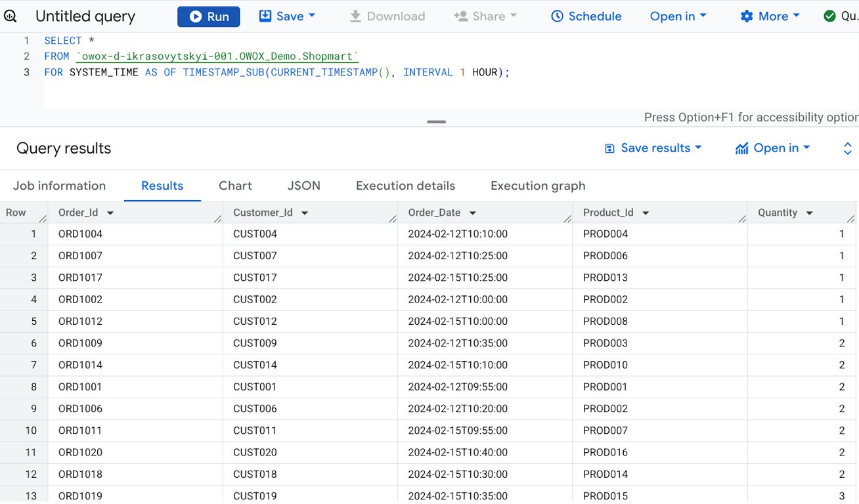Select cell PROD010
Image resolution: width=859 pixels, height=504 pixels.
[660, 365]
